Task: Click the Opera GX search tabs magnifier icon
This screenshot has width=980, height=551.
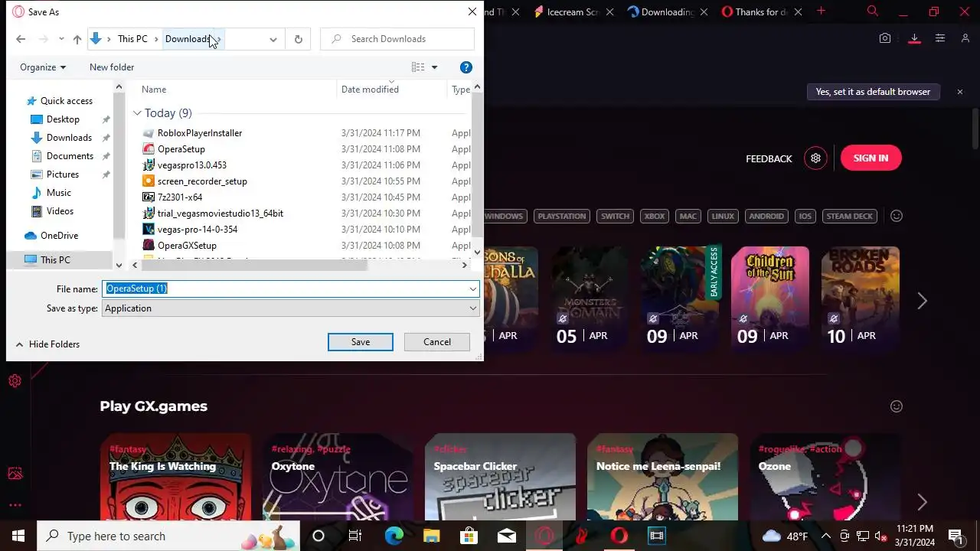Action: point(872,11)
